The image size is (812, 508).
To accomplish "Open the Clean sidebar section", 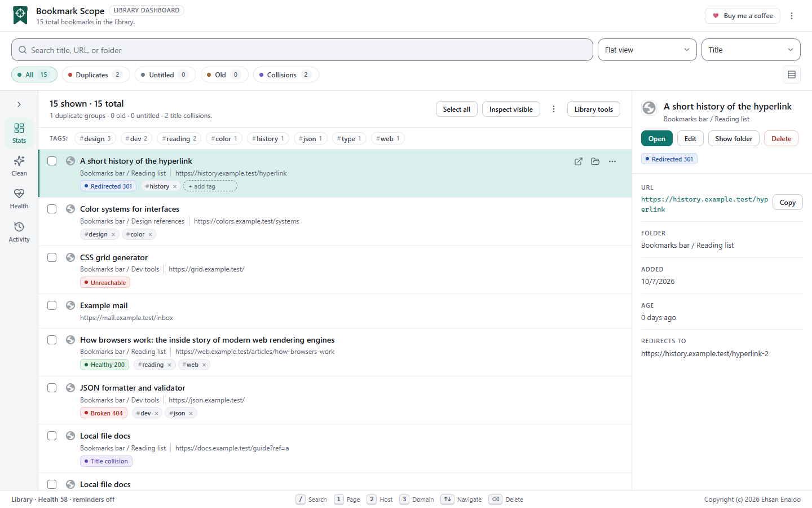I will [x=19, y=166].
